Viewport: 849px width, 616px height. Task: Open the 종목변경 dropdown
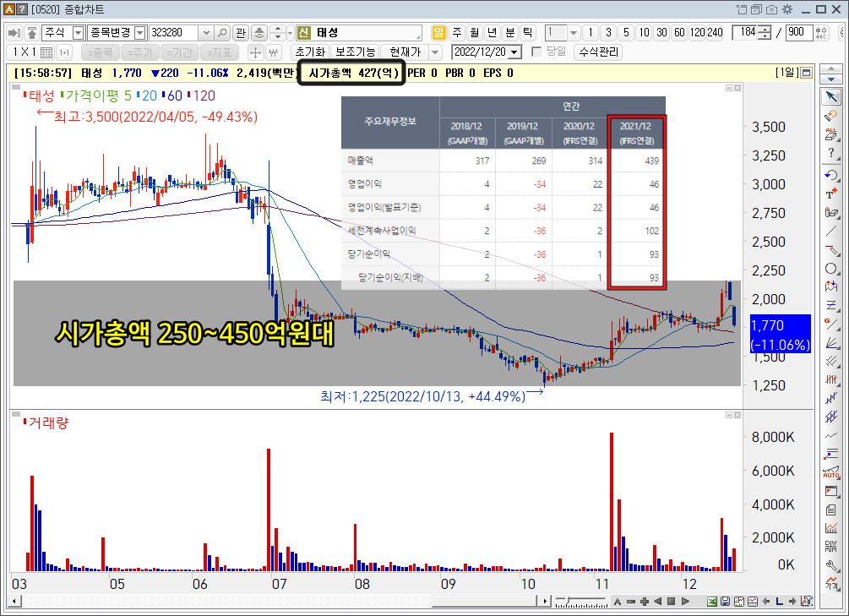[140, 33]
